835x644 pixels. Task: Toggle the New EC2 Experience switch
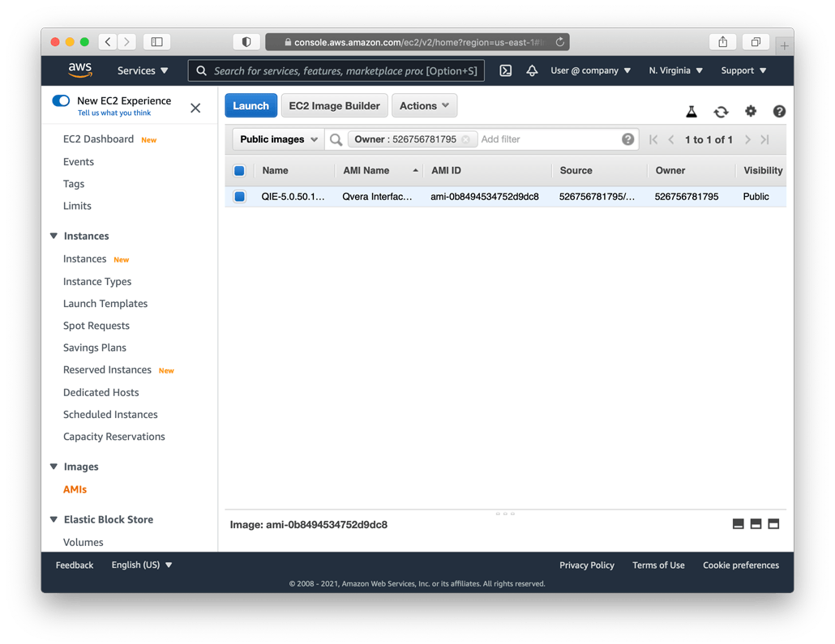[62, 100]
